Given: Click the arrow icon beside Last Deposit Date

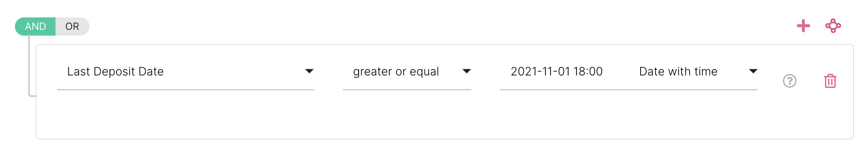Looking at the screenshot, I should coord(309,71).
